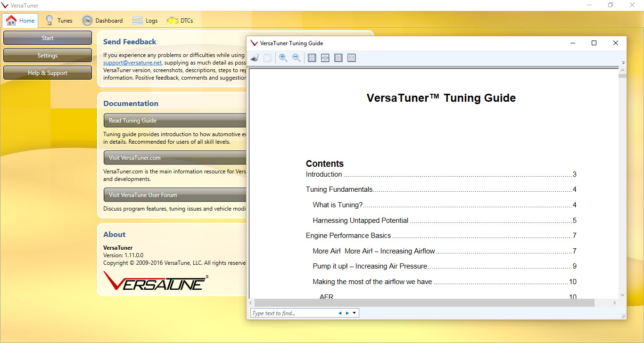This screenshot has width=644, height=343.
Task: Click More Air! Increasing Airflow entry
Action: (x=445, y=251)
